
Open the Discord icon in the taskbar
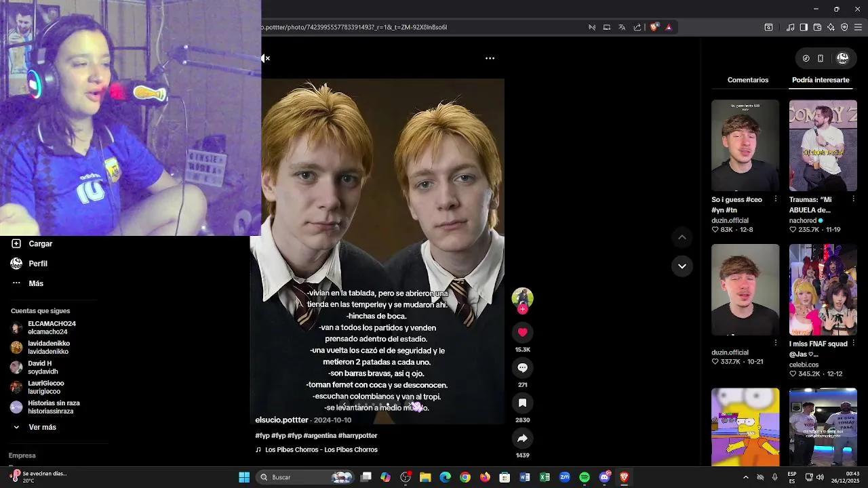point(605,477)
